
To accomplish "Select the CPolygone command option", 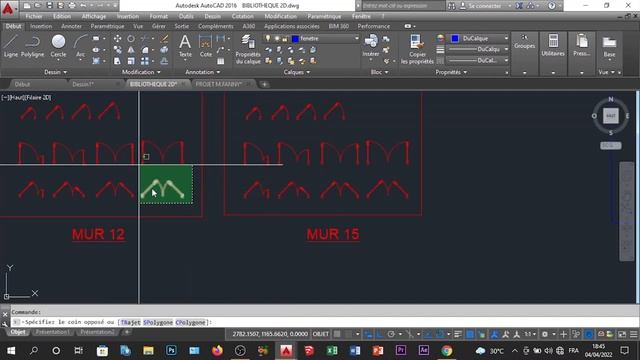I will coord(191,322).
